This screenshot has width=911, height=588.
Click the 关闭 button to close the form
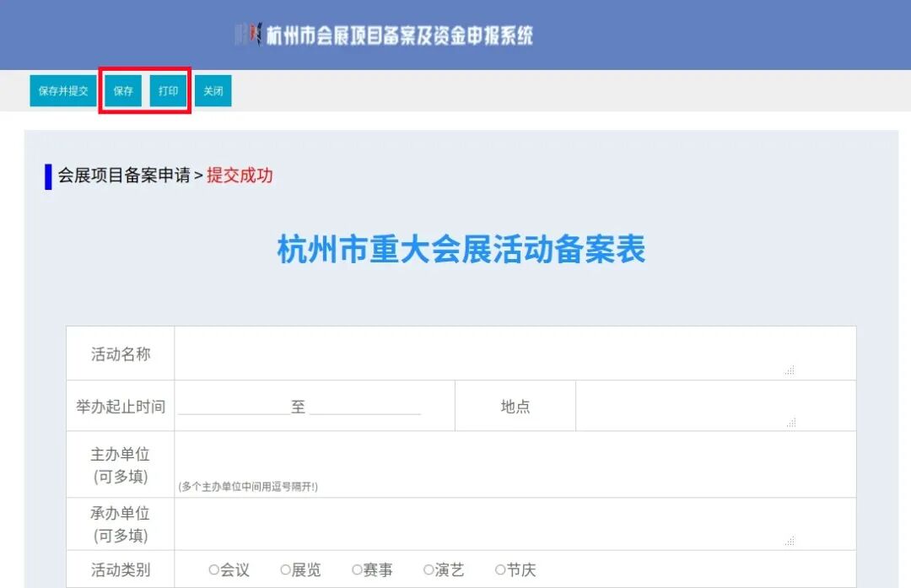pyautogui.click(x=213, y=90)
